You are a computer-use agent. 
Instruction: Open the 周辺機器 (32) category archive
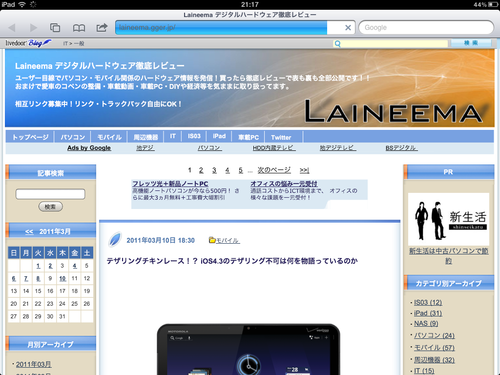(434, 360)
